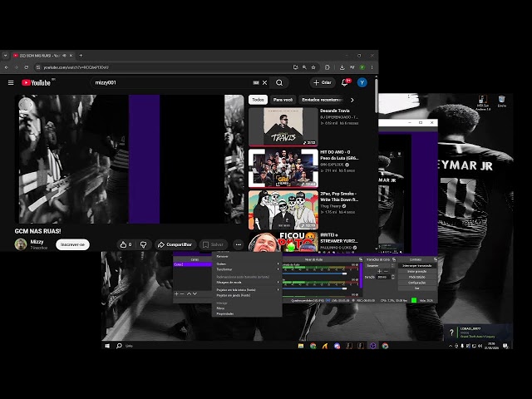This screenshot has height=399, width=532.
Task: Open tab search dropdown arrow
Action: pos(5,56)
